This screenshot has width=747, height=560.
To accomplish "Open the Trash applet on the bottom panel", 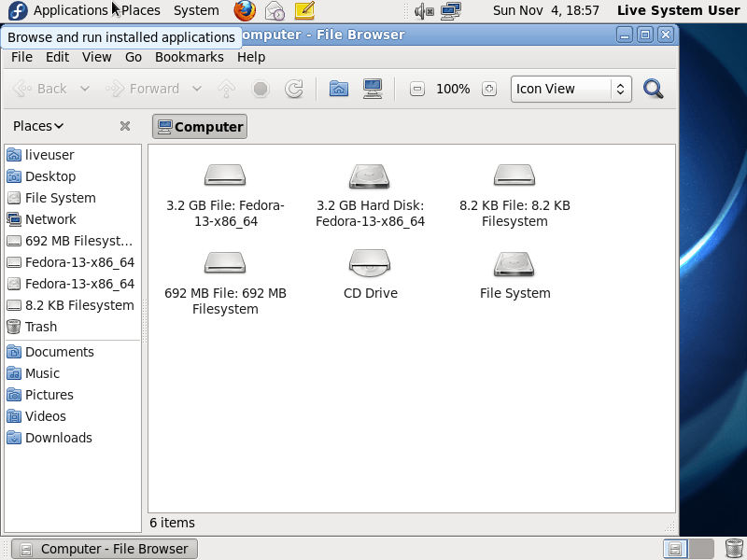I will point(734,549).
